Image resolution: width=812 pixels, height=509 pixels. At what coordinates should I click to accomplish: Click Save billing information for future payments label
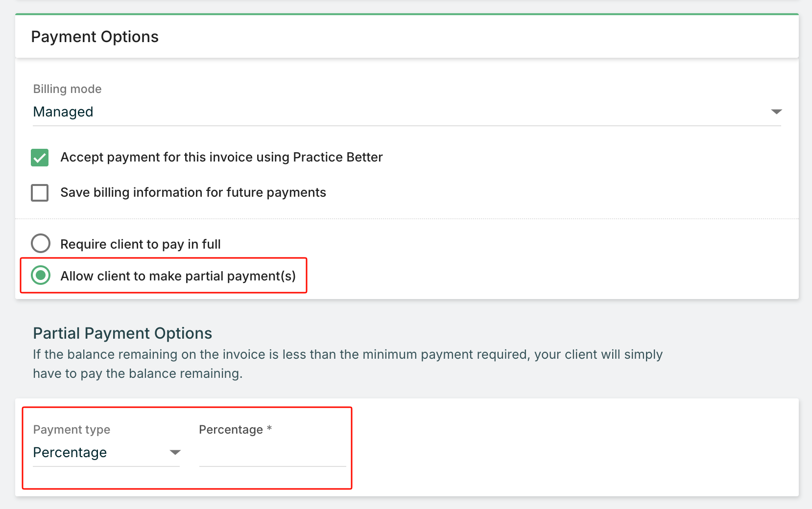[x=193, y=192]
